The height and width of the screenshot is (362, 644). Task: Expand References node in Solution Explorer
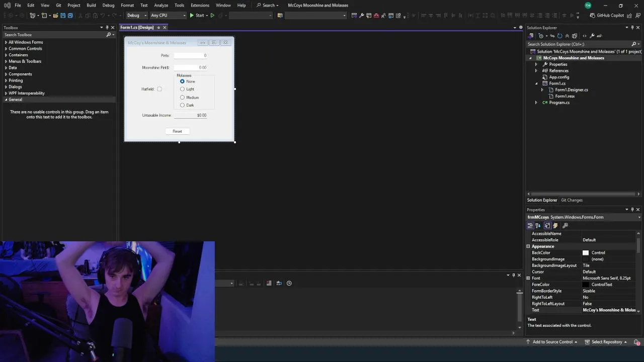tap(536, 71)
